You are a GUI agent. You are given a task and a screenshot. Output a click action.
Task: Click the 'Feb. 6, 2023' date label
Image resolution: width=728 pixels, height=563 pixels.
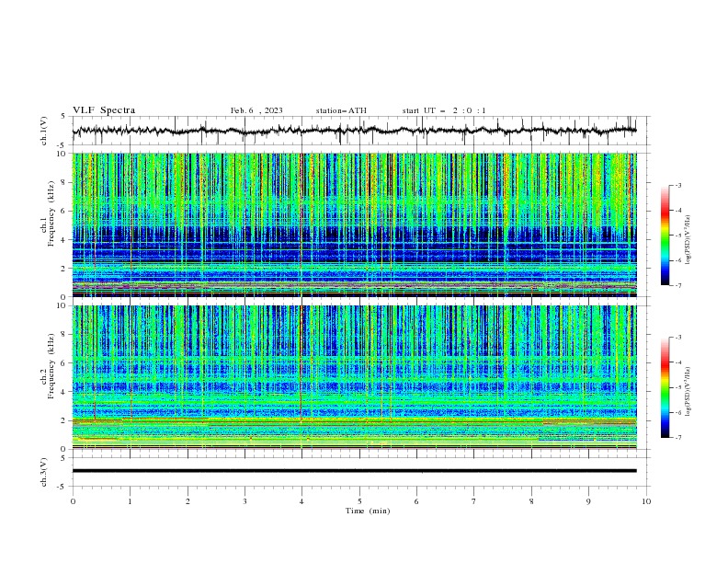256,110
